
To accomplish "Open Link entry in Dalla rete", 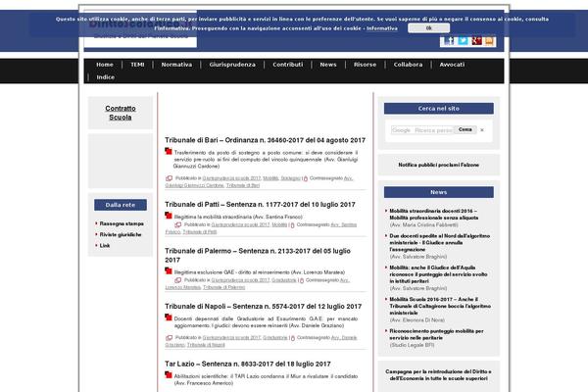I will tap(105, 245).
